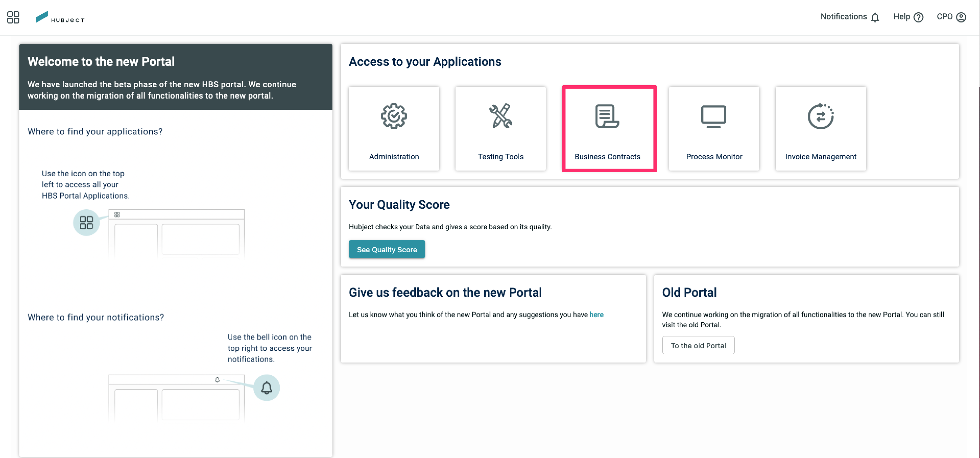This screenshot has height=458, width=980.
Task: Open the Invoice Management application tile
Action: coord(821,129)
